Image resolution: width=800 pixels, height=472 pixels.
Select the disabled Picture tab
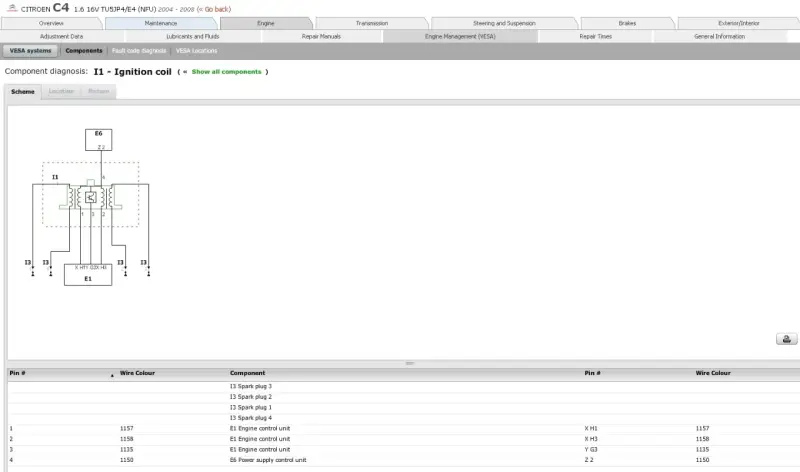pyautogui.click(x=98, y=91)
